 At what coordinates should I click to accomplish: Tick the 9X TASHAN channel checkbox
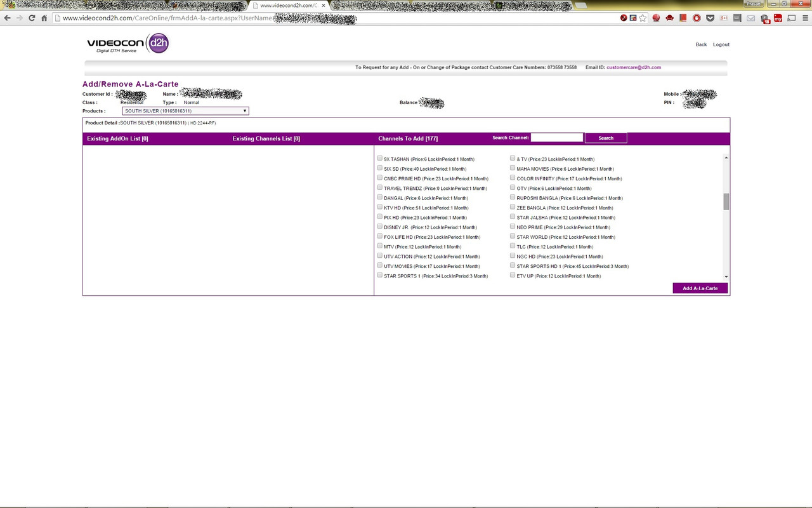coord(380,158)
